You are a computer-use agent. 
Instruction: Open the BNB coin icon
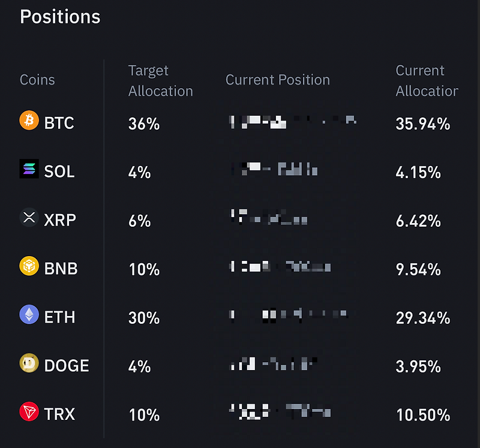pos(28,267)
